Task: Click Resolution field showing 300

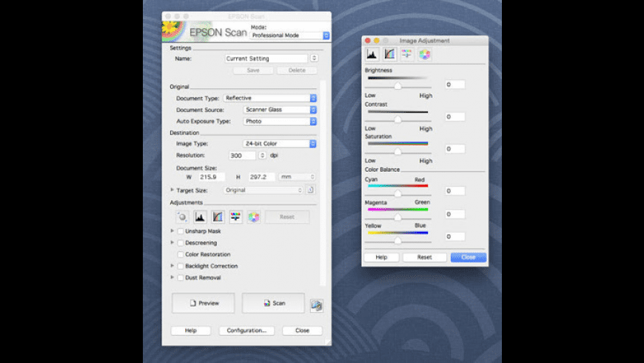Action: [242, 156]
